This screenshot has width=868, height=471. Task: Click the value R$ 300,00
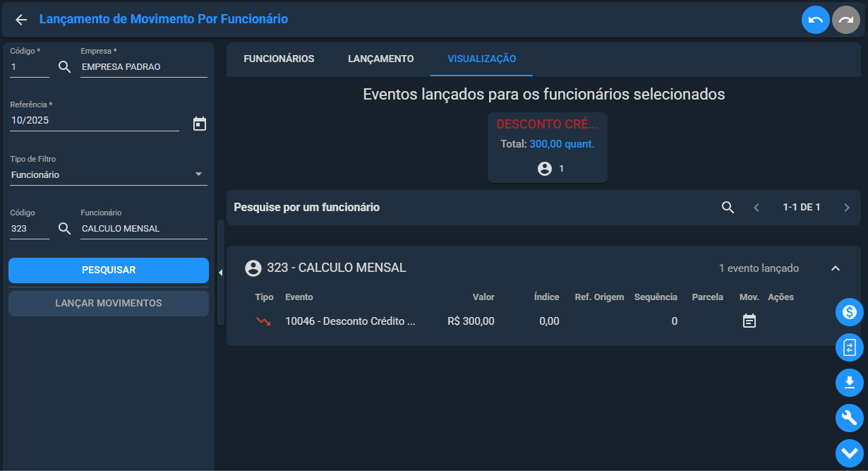coord(471,321)
